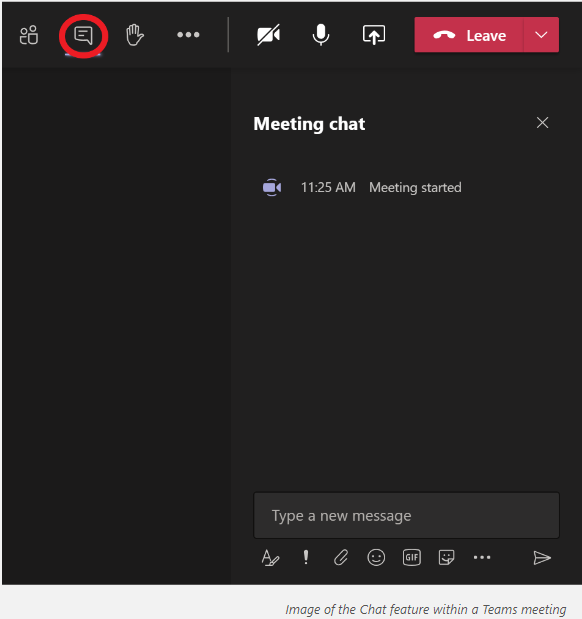Screen dimensions: 582x619
Task: Set message delivery options with exclamation icon
Action: [306, 557]
